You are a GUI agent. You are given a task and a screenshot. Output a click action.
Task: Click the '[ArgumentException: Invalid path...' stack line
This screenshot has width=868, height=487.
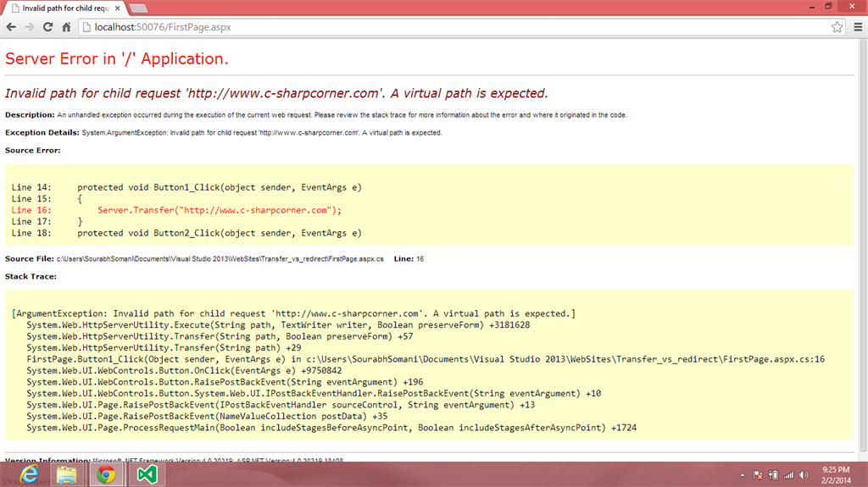pyautogui.click(x=293, y=313)
